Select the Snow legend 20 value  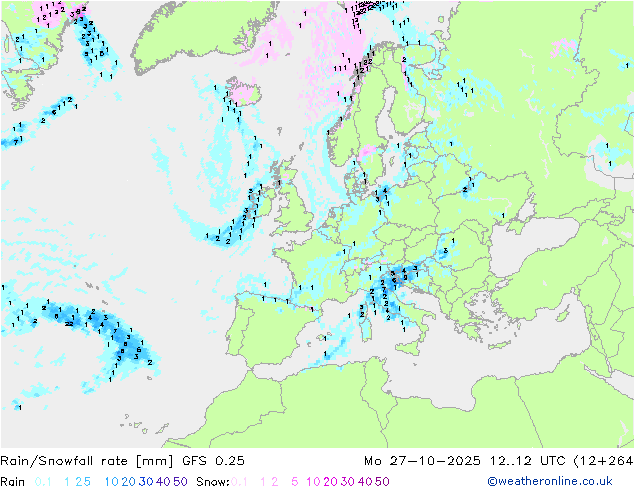click(x=330, y=482)
